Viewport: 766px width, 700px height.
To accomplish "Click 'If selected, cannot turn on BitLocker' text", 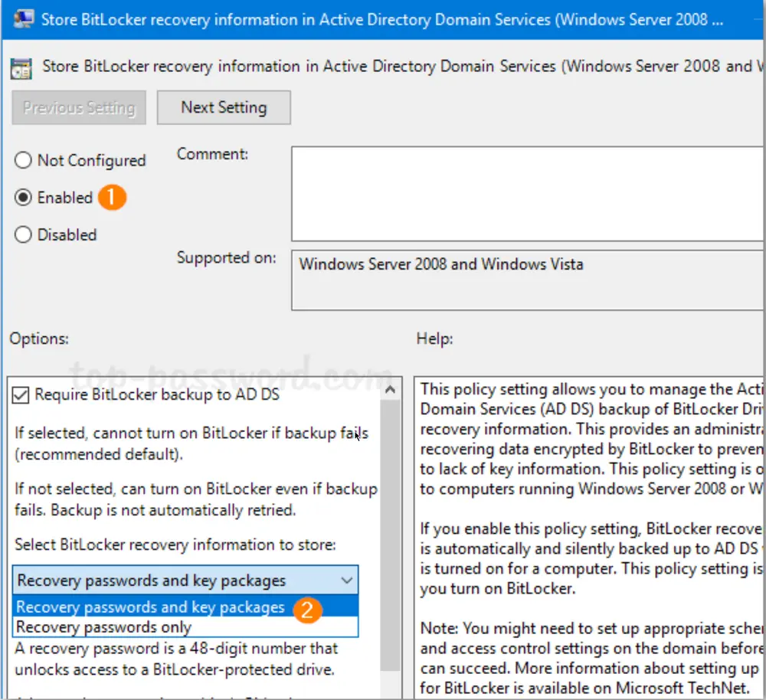I will tap(191, 443).
